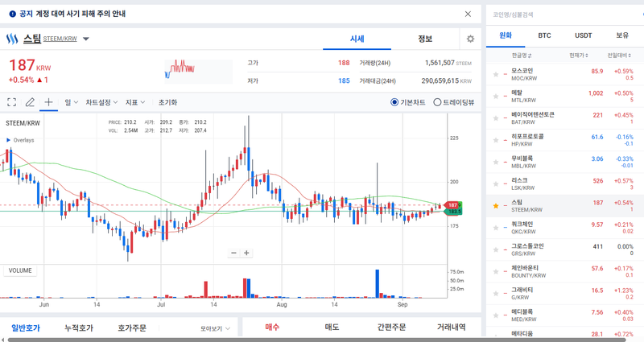644x342 pixels.
Task: Click the VOLUME label on chart
Action: click(20, 270)
